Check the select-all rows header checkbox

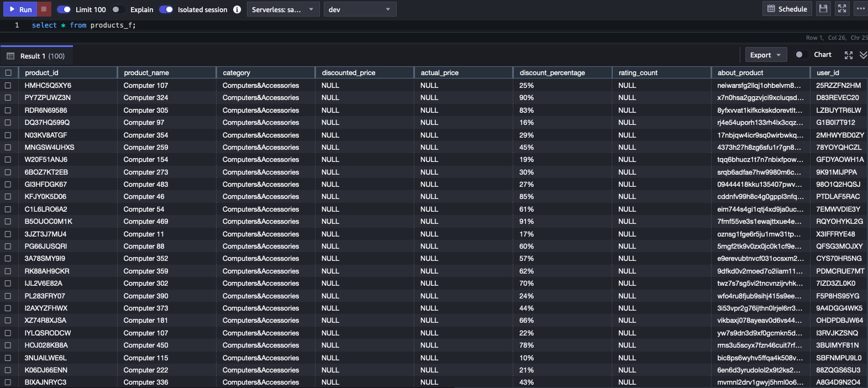click(x=8, y=72)
